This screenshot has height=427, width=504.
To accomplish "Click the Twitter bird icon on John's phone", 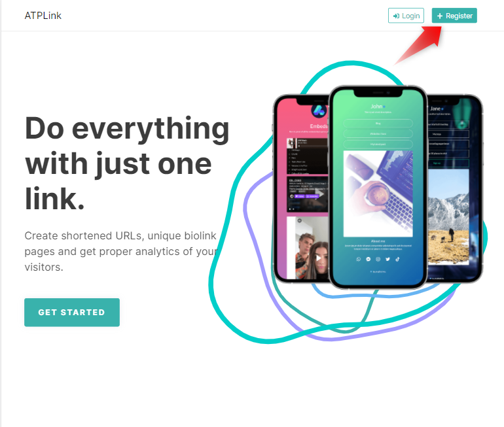I will pyautogui.click(x=387, y=259).
